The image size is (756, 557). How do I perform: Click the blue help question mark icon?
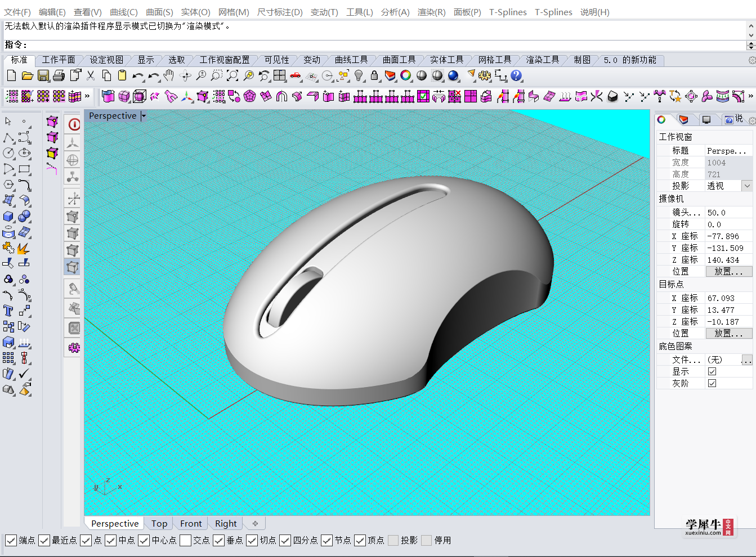516,75
